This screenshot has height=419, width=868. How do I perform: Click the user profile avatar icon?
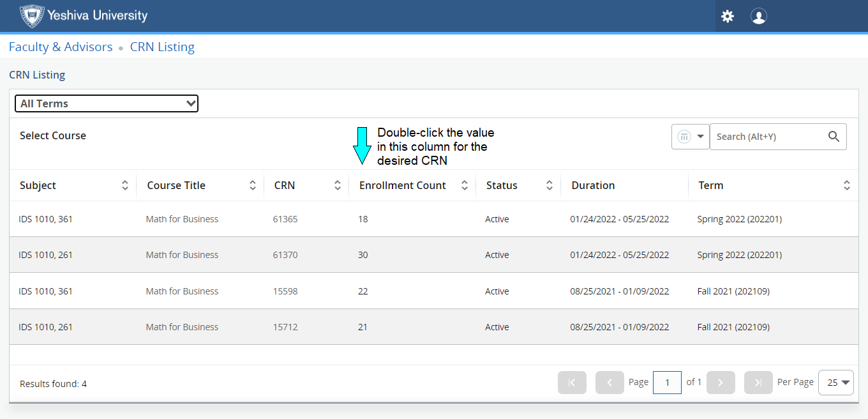pos(758,17)
